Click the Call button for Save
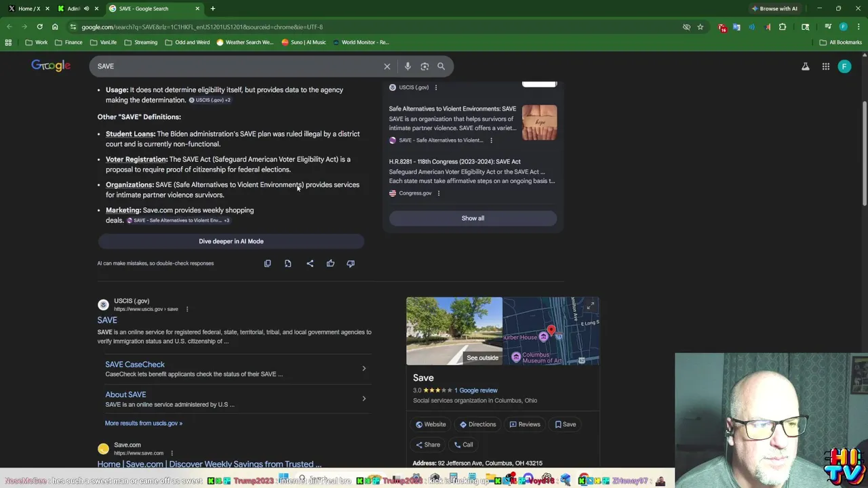 pos(464,445)
